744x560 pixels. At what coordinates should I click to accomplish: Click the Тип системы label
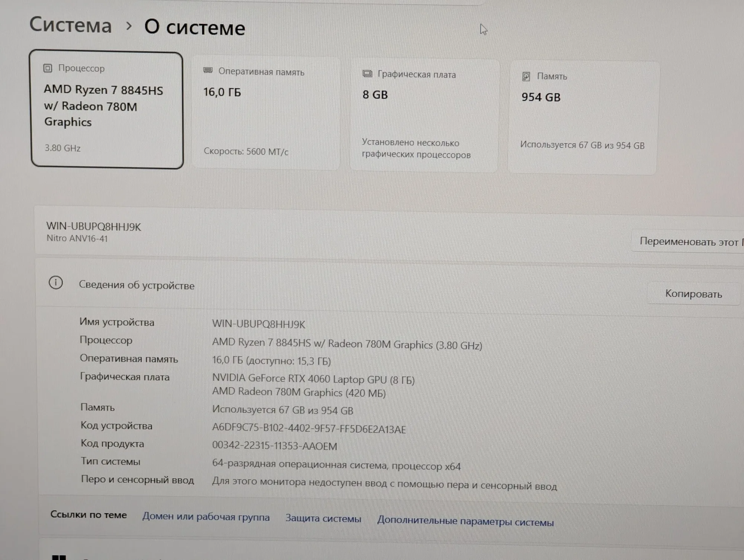click(110, 461)
